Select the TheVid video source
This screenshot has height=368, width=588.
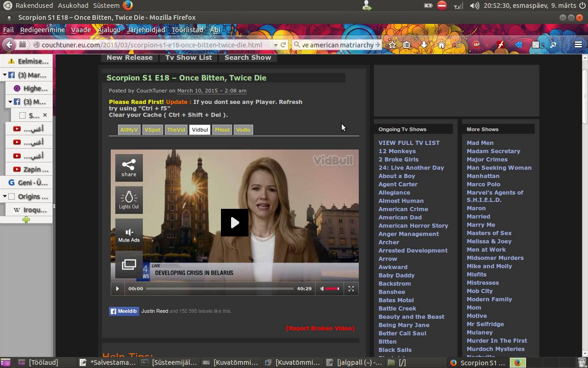(x=176, y=130)
